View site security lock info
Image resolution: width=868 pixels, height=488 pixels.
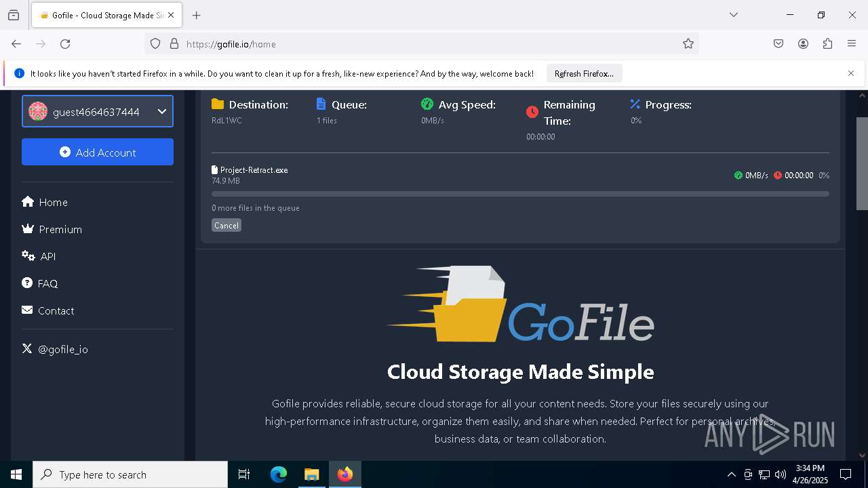click(174, 44)
